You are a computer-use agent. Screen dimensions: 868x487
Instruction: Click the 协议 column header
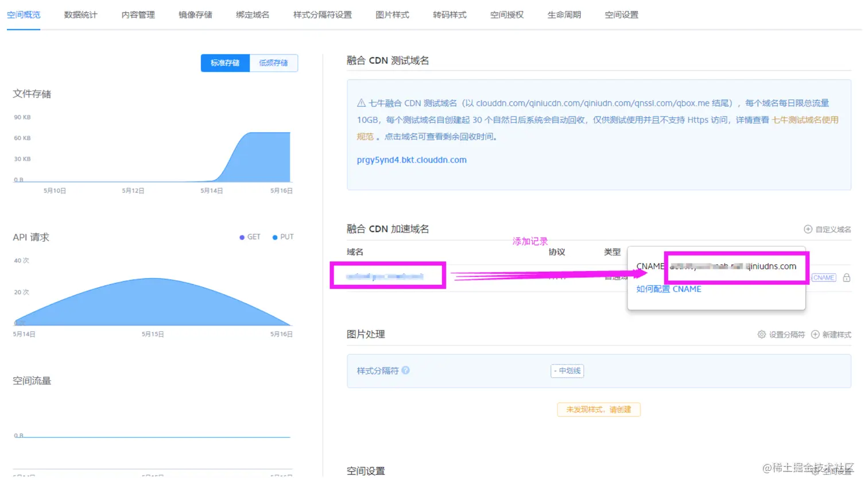coord(557,252)
